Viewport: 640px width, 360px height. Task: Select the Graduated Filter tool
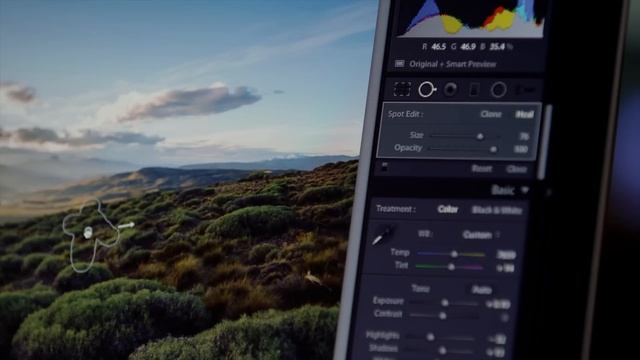[474, 89]
